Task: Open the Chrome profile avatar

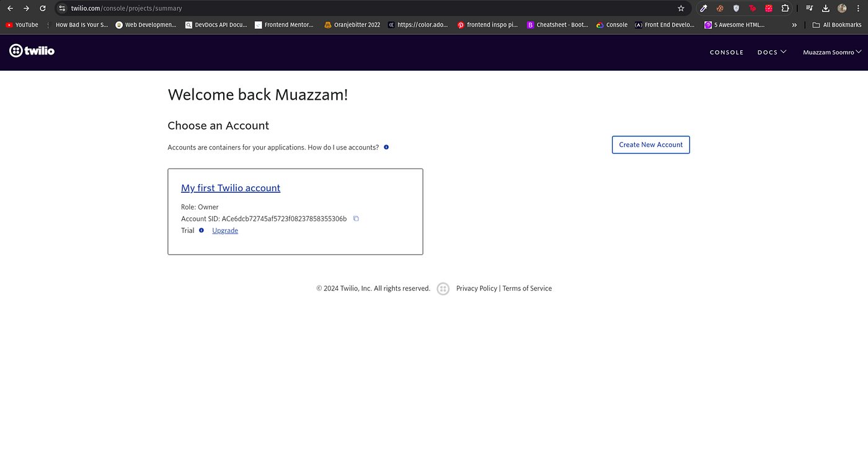Action: (842, 8)
